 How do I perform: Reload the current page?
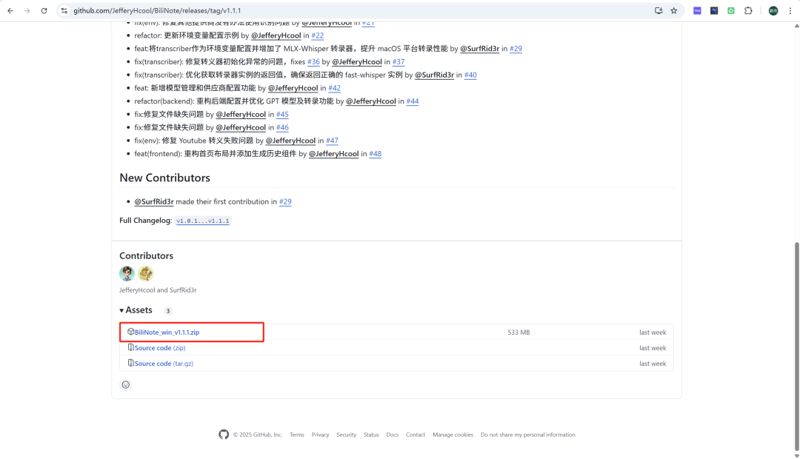click(44, 11)
